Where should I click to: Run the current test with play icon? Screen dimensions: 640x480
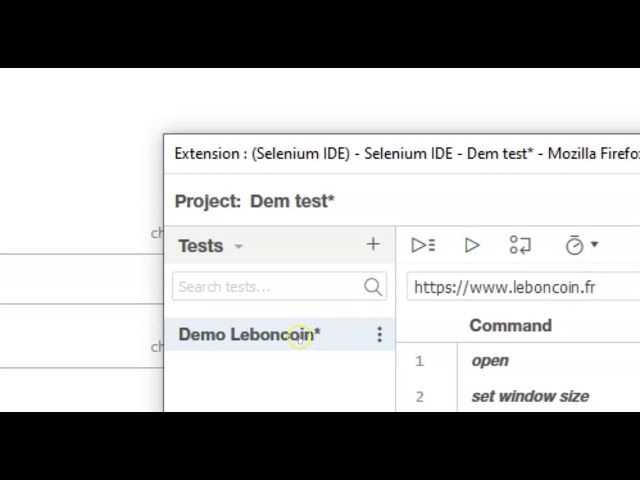(472, 245)
